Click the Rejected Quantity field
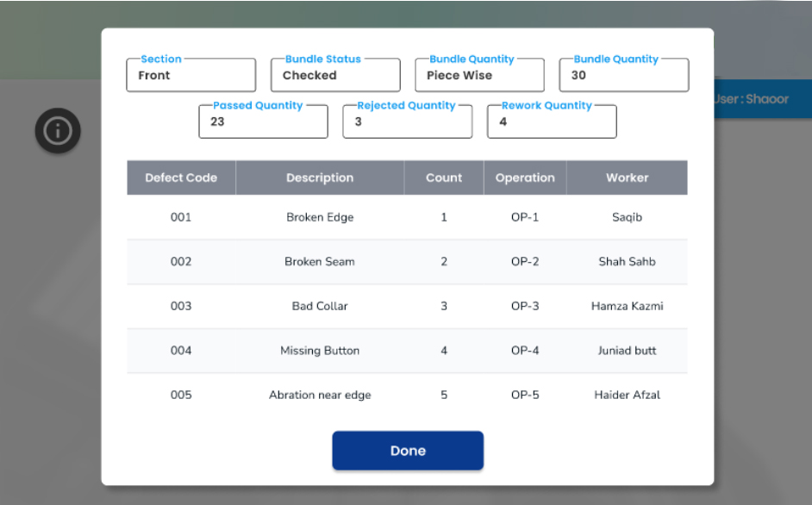 tap(408, 122)
